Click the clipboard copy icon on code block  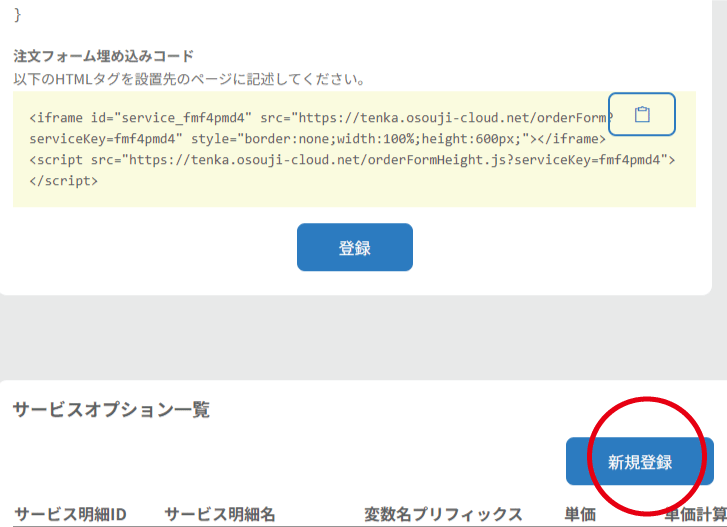tap(642, 115)
